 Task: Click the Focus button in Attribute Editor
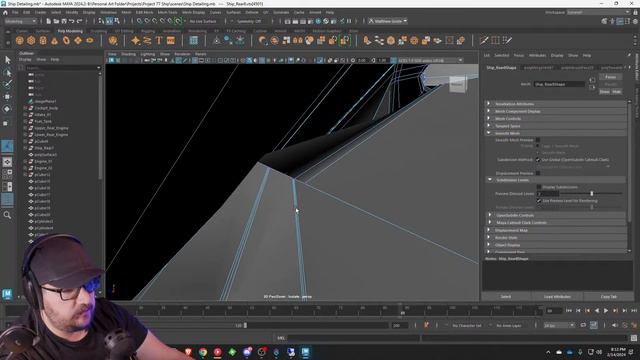point(611,77)
